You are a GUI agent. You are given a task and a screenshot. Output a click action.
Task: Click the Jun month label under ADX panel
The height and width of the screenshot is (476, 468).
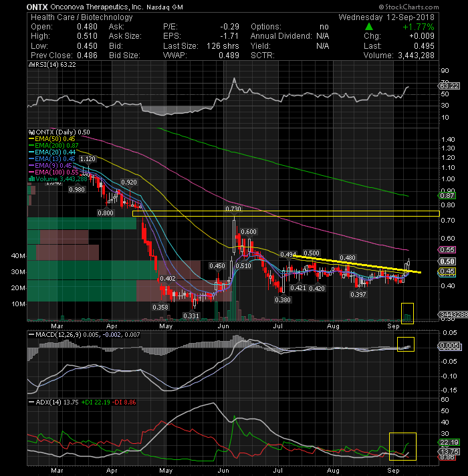tap(223, 470)
